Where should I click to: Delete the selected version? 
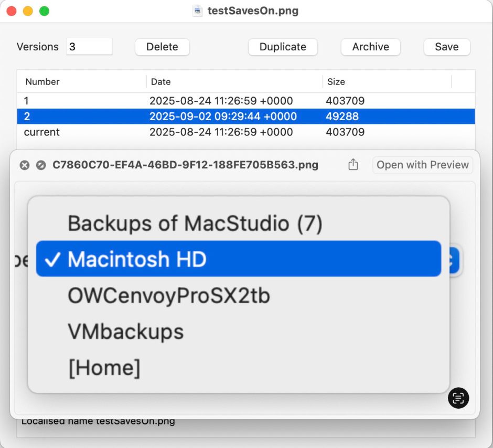(x=162, y=47)
